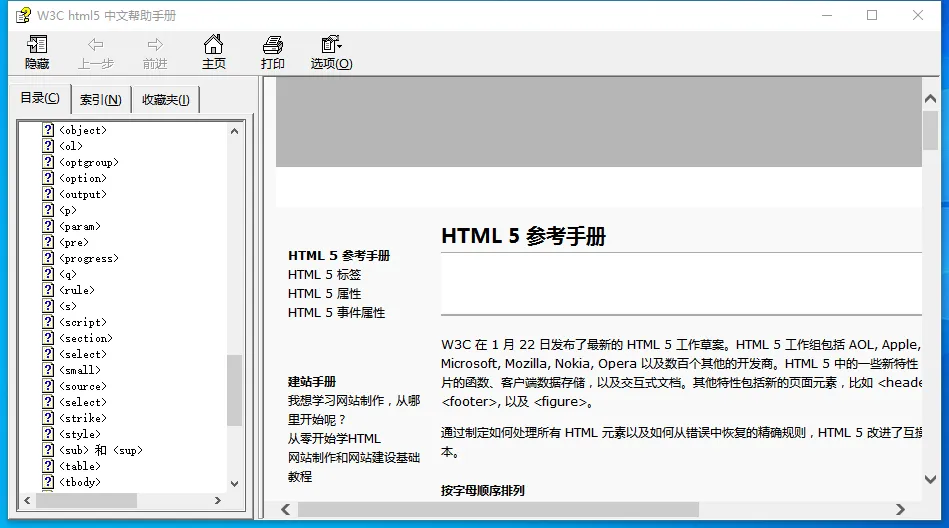
Task: Click the topic icon beside <param>
Action: pos(48,226)
